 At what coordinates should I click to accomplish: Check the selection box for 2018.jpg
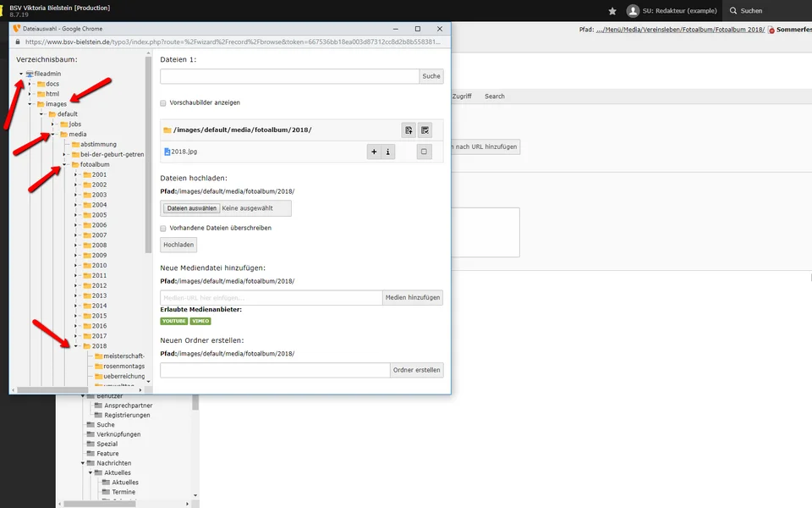425,152
